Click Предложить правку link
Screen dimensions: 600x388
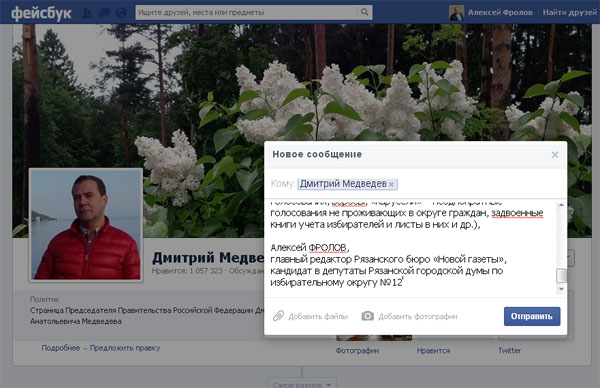pyautogui.click(x=125, y=348)
